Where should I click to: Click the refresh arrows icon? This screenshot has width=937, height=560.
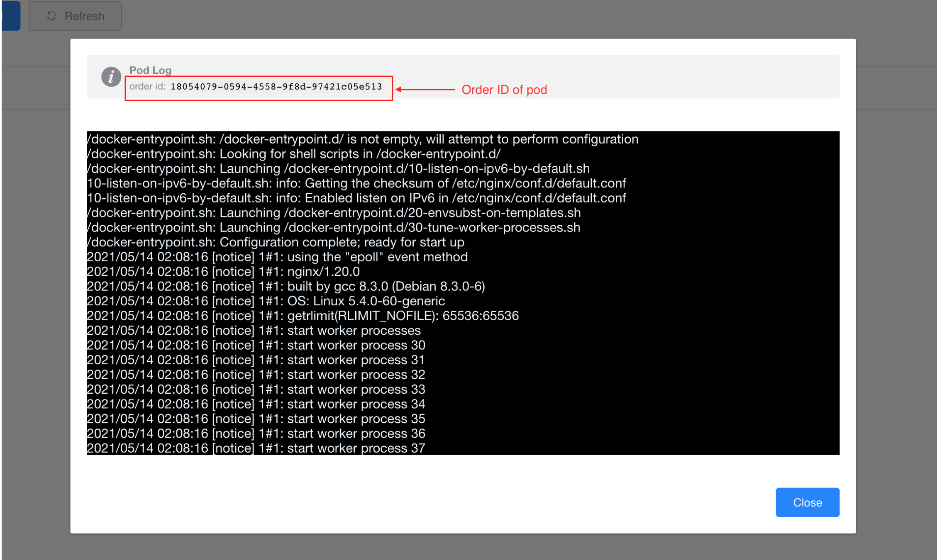[51, 16]
